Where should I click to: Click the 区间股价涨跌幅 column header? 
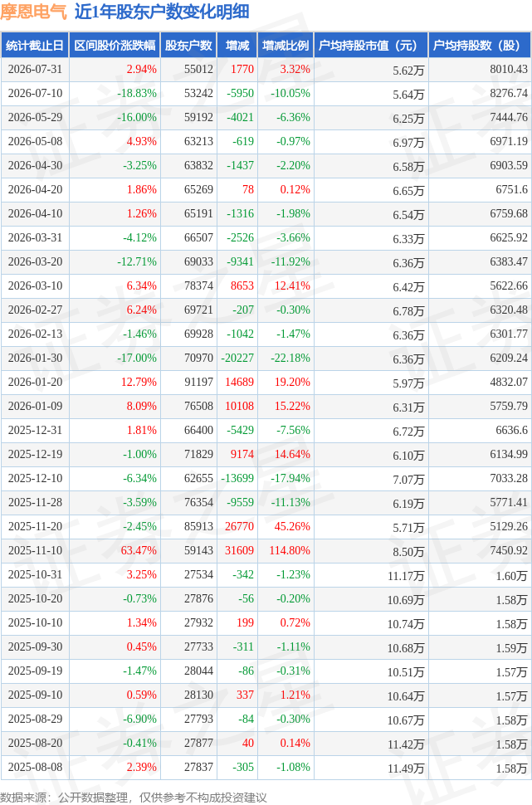coord(115,45)
